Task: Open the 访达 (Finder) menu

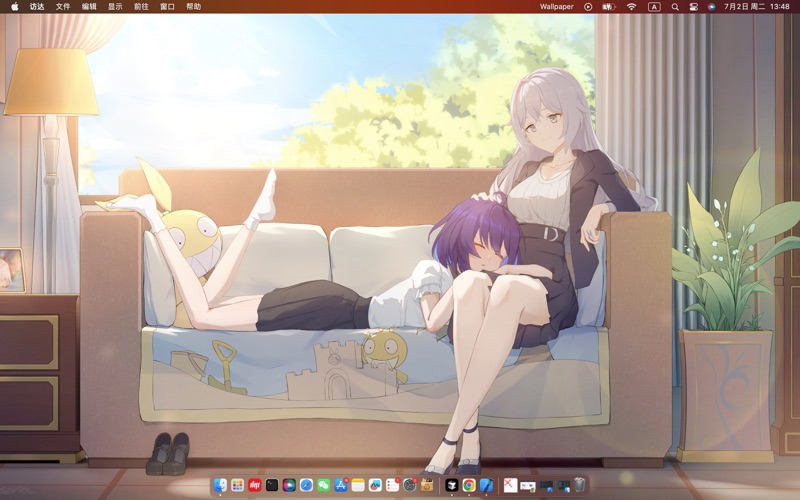Action: (37, 7)
